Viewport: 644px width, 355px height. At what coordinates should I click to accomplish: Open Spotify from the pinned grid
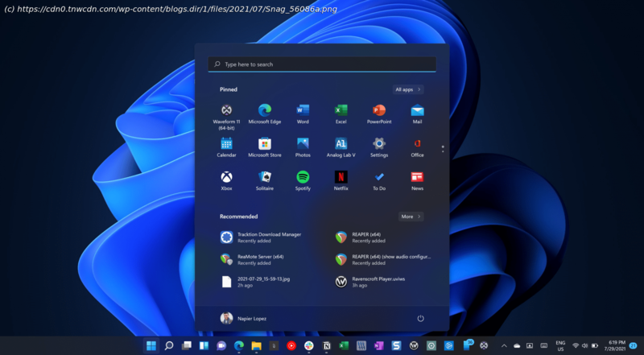303,177
